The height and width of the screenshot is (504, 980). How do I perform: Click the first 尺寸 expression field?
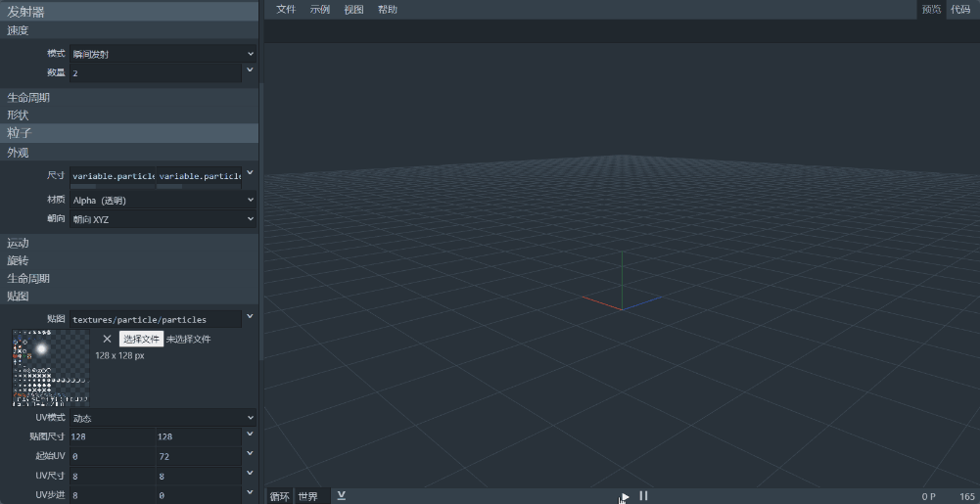[113, 176]
